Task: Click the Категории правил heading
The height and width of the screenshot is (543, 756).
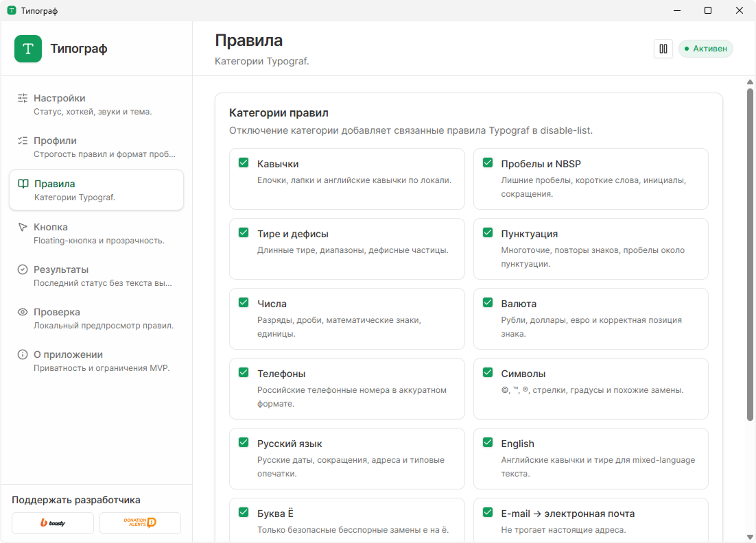Action: tap(279, 112)
